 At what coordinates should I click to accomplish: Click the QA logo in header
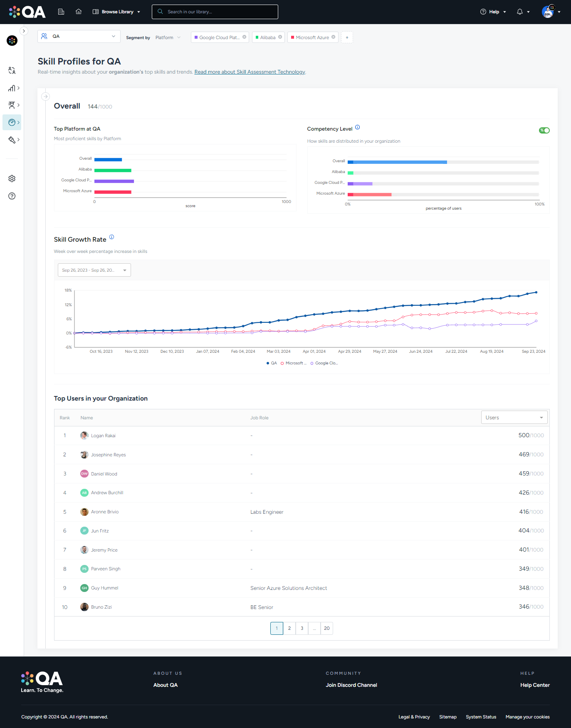click(27, 12)
